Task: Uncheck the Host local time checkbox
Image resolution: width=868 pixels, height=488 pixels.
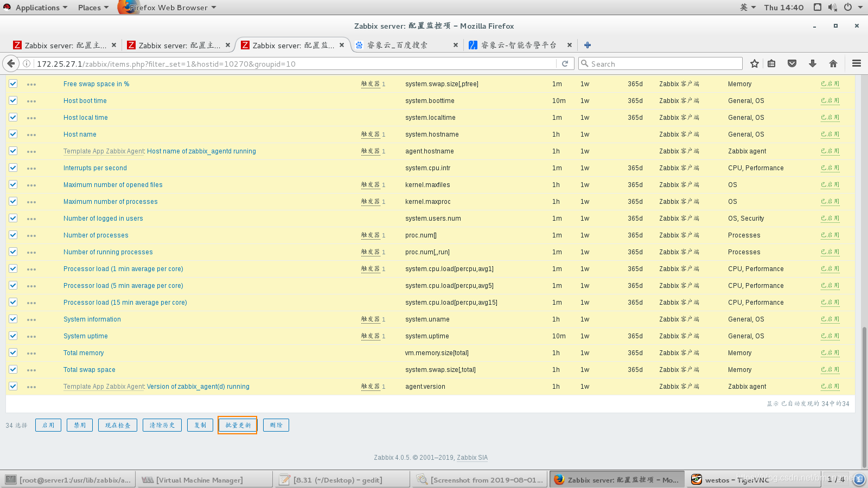Action: click(13, 117)
